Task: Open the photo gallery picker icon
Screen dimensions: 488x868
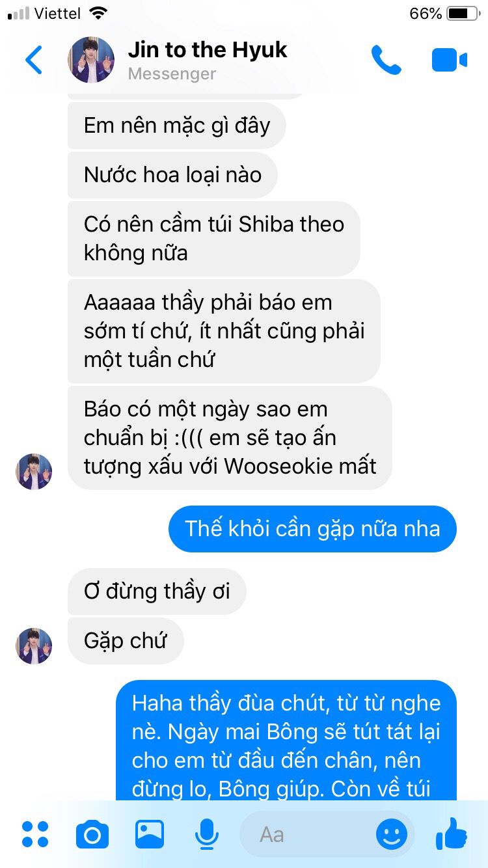Action: (150, 834)
